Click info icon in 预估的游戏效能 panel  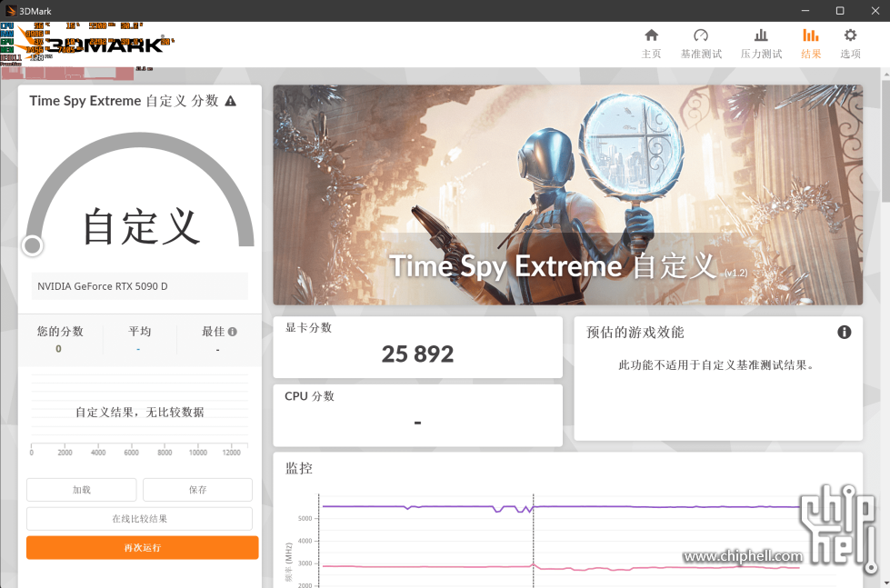(x=844, y=332)
